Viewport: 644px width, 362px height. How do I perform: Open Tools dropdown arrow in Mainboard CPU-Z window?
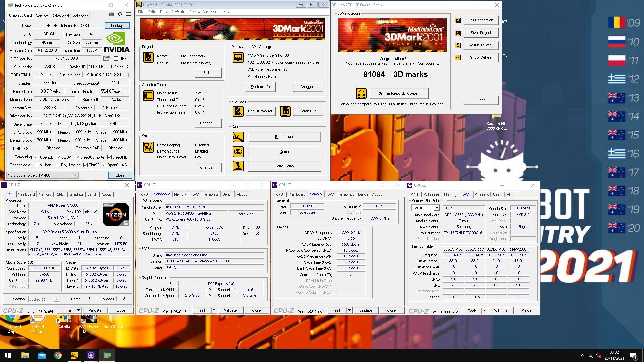pyautogui.click(x=214, y=310)
